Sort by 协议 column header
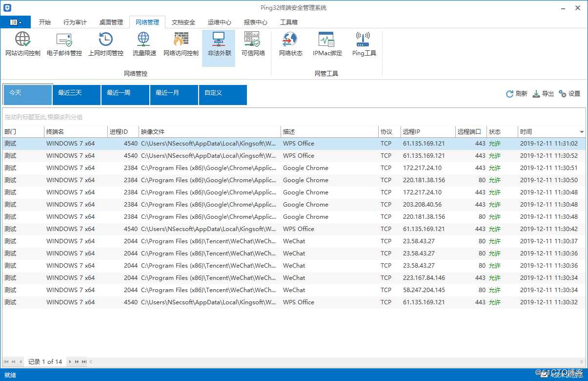 click(390, 131)
